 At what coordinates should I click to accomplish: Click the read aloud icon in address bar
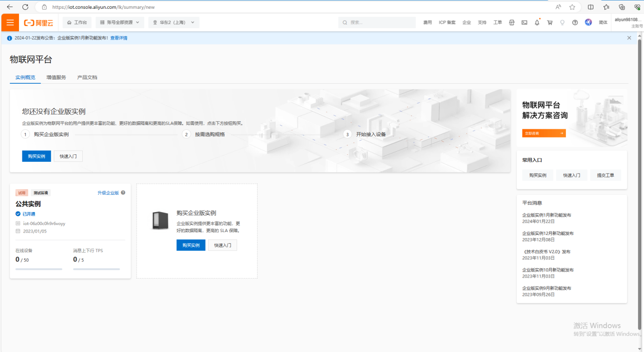558,7
